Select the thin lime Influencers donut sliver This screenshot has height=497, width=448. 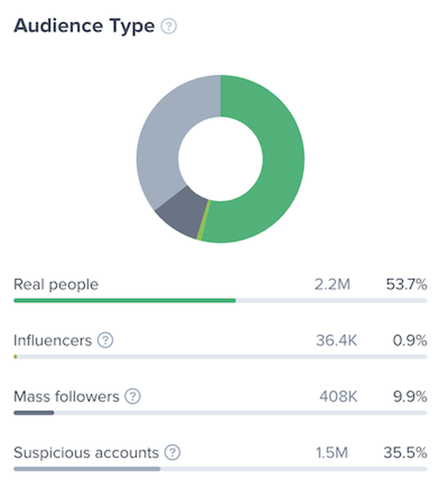tap(203, 221)
